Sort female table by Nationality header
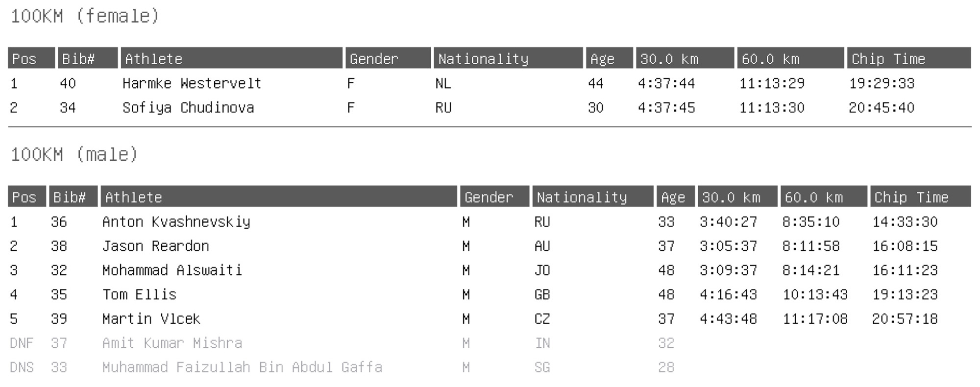Viewport: 980px width, 387px height. (x=508, y=59)
